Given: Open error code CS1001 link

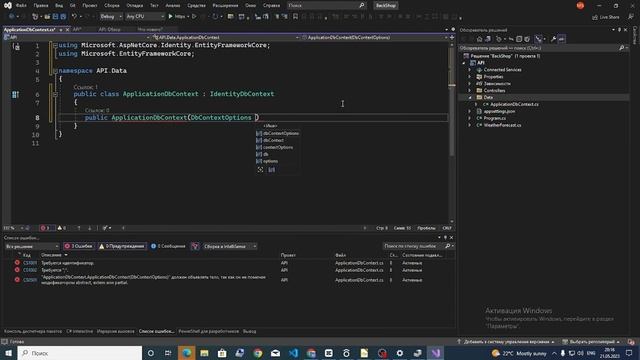Looking at the screenshot, I should coord(30,263).
